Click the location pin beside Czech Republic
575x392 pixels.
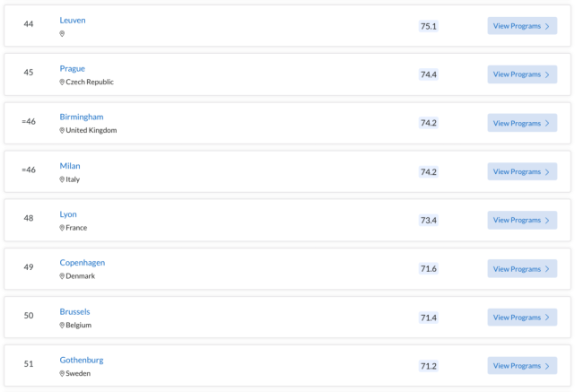[x=62, y=83]
